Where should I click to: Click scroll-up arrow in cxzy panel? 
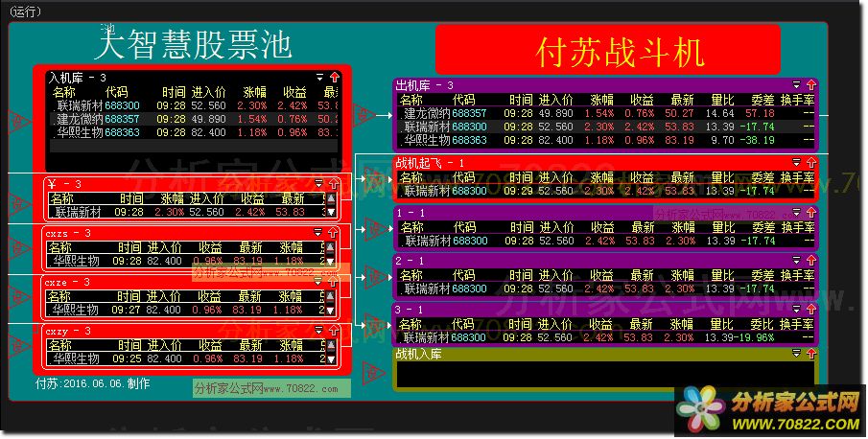click(331, 346)
